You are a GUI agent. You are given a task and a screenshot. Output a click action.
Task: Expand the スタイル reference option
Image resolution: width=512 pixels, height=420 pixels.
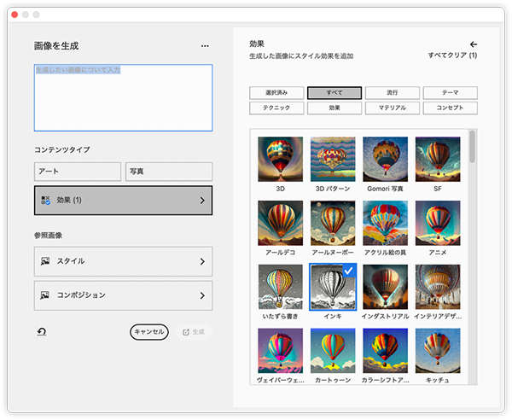[123, 261]
